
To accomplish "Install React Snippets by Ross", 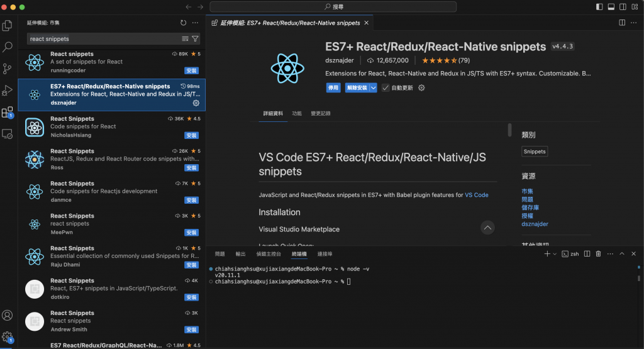I will click(191, 168).
